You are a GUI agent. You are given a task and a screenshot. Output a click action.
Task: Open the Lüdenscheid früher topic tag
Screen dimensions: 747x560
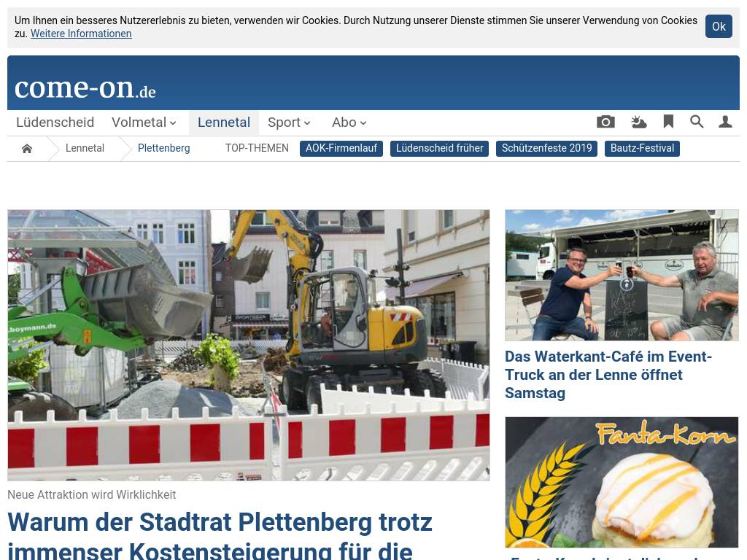[x=439, y=149]
